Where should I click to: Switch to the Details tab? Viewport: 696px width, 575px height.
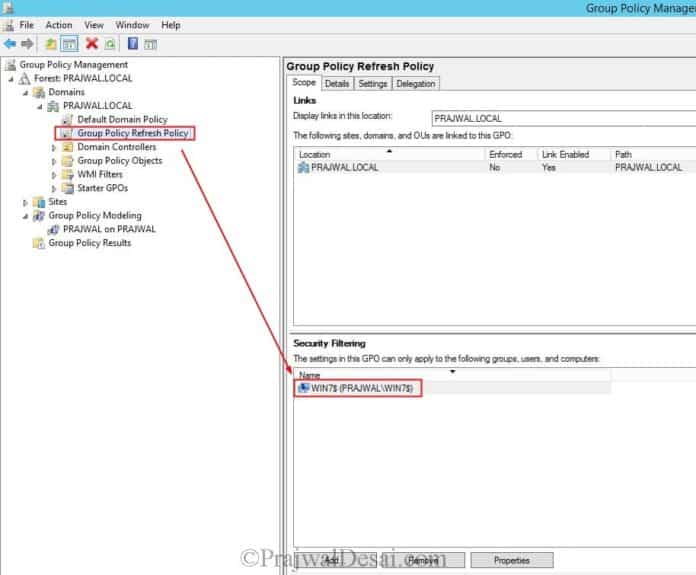(337, 83)
